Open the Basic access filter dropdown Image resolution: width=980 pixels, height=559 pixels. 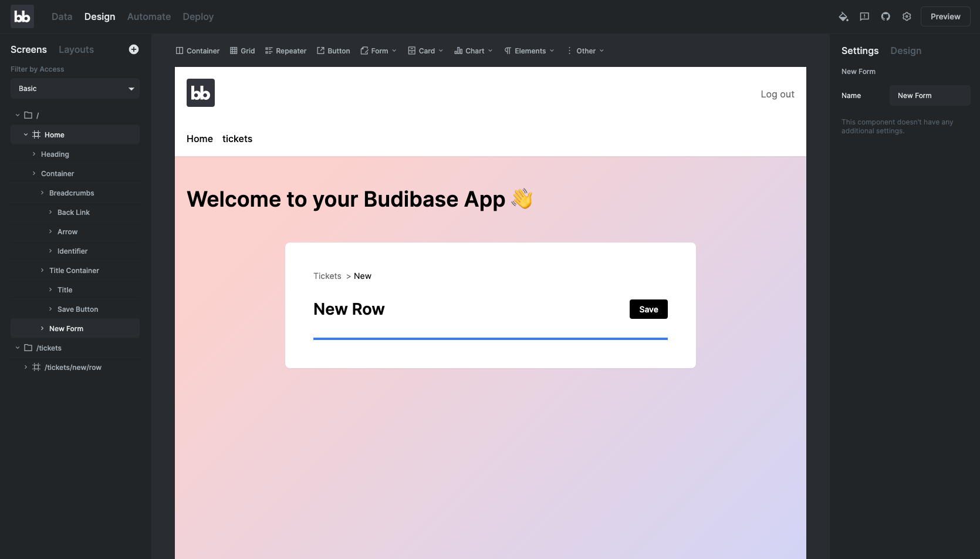tap(75, 89)
